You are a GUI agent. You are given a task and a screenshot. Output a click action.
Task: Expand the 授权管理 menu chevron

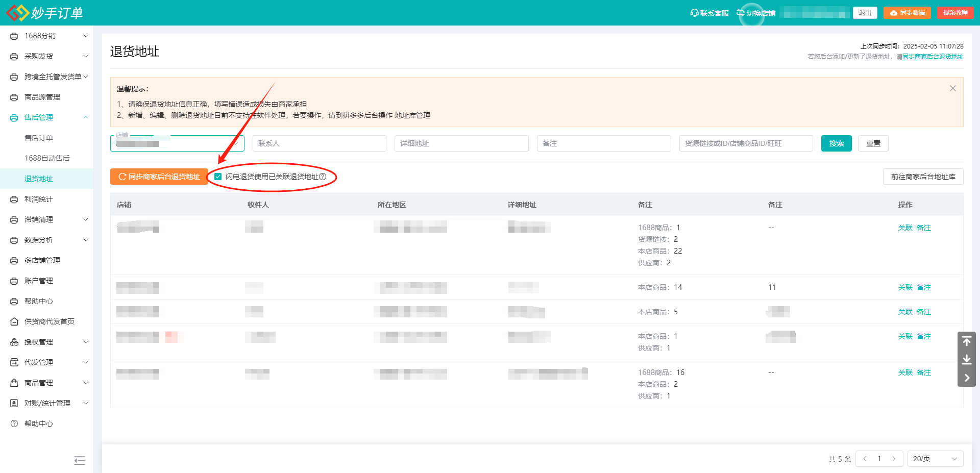pyautogui.click(x=86, y=342)
